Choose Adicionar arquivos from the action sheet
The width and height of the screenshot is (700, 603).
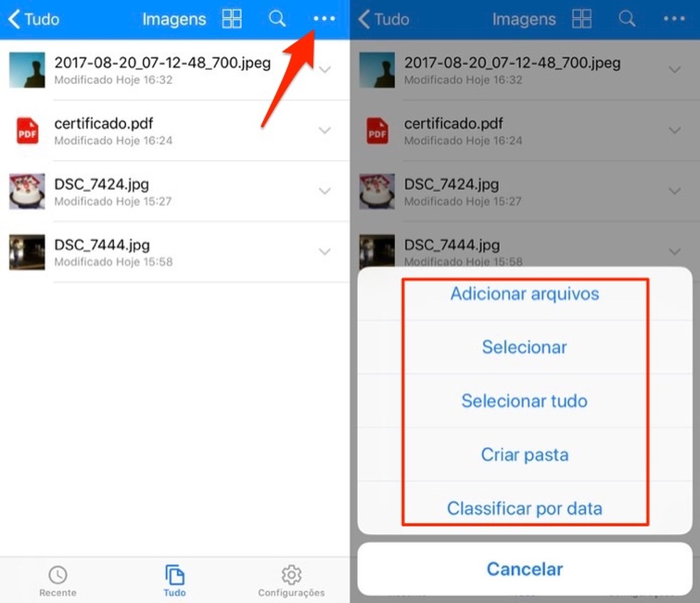524,294
